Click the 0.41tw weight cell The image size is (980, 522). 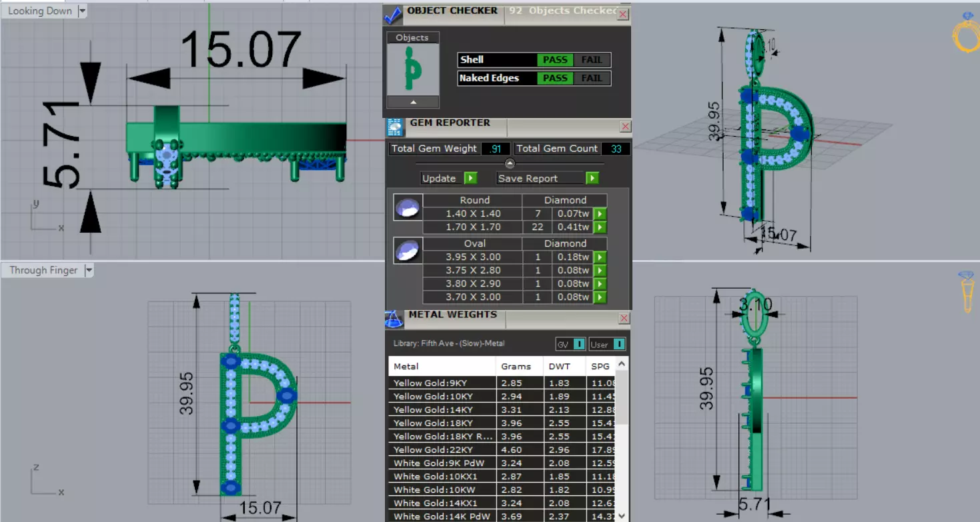coord(574,227)
